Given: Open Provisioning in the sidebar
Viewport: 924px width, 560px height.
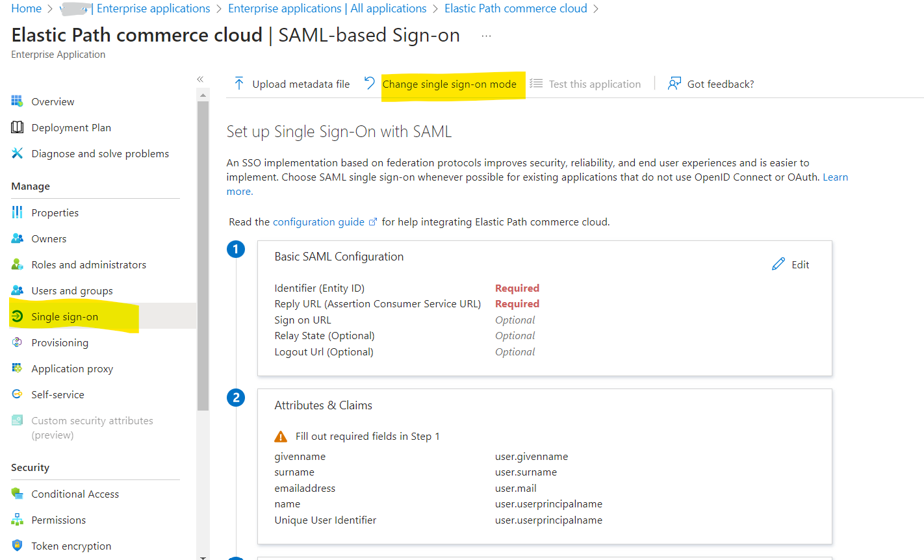Looking at the screenshot, I should [60, 342].
